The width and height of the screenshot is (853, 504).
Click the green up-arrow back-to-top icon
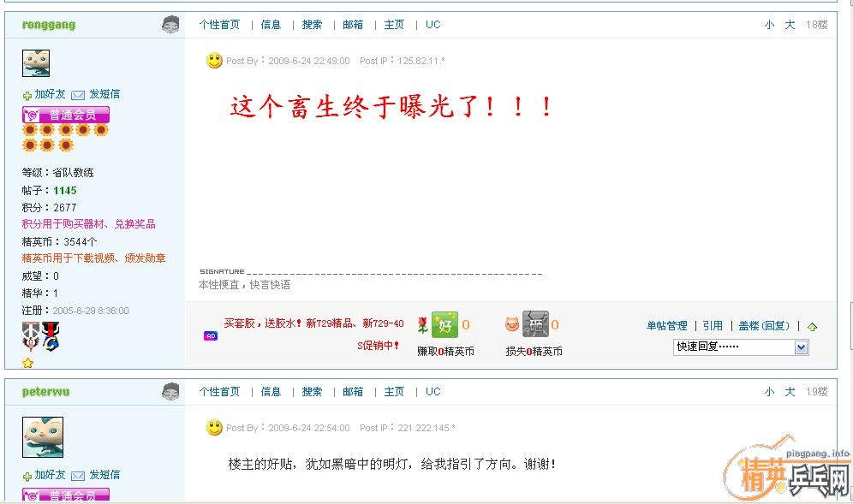coord(812,327)
